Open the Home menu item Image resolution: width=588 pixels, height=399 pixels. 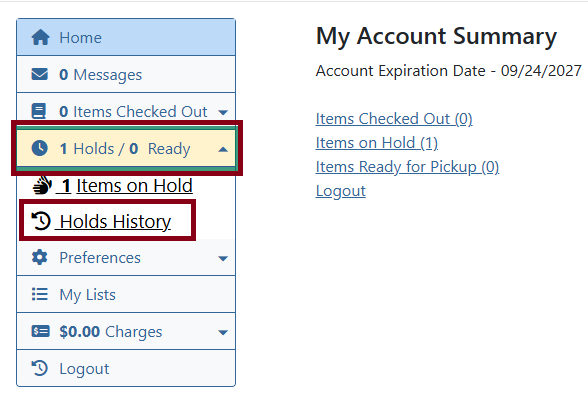click(x=126, y=38)
